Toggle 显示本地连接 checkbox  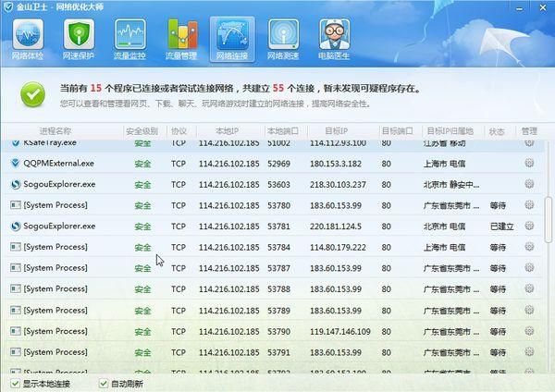pos(15,384)
